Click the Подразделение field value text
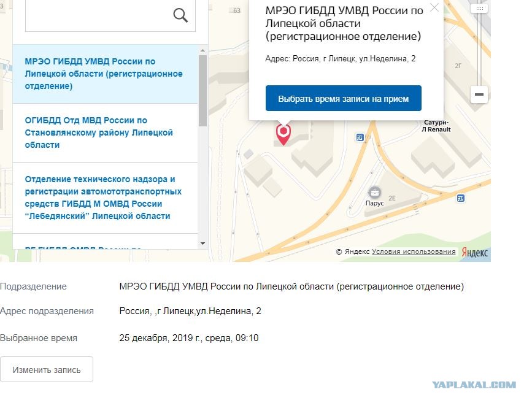This screenshot has width=532, height=403. 291,286
